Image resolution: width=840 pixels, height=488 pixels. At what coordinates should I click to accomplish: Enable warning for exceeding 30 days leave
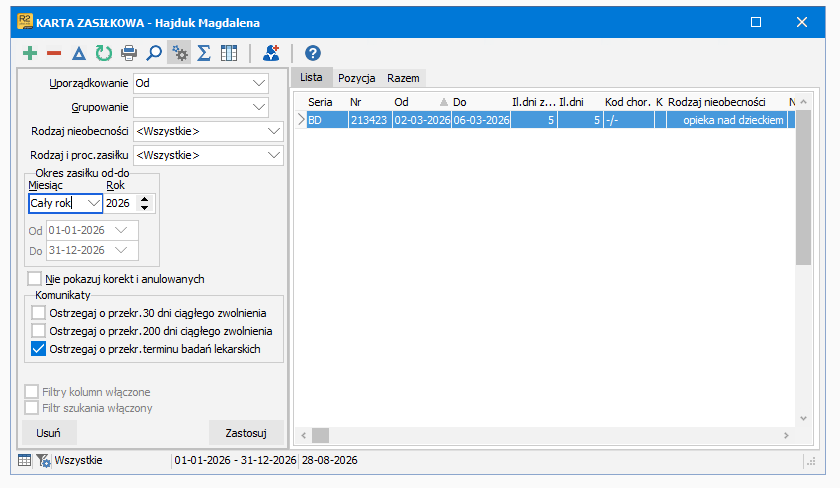pos(39,312)
